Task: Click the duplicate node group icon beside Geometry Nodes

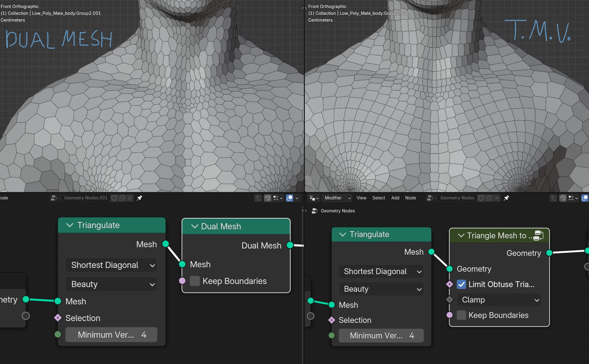Action: click(489, 198)
